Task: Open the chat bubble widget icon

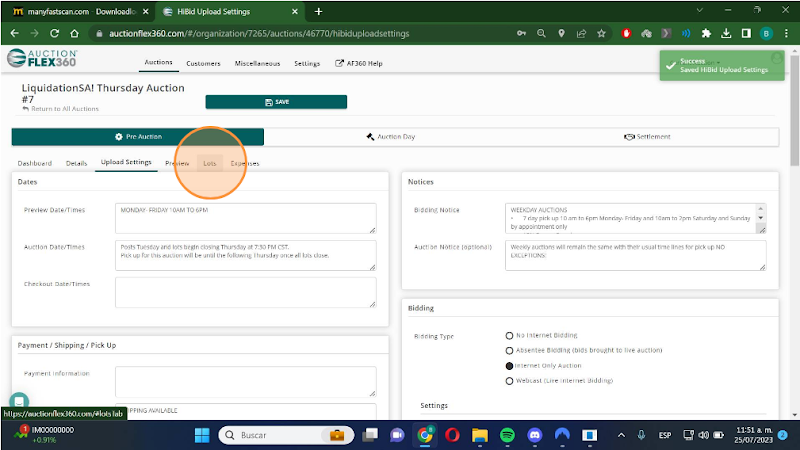Action: tap(20, 400)
